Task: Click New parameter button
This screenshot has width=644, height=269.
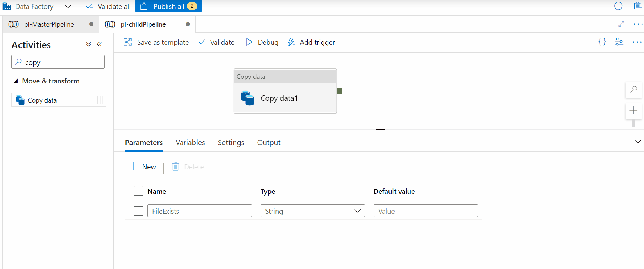Action: (x=143, y=167)
